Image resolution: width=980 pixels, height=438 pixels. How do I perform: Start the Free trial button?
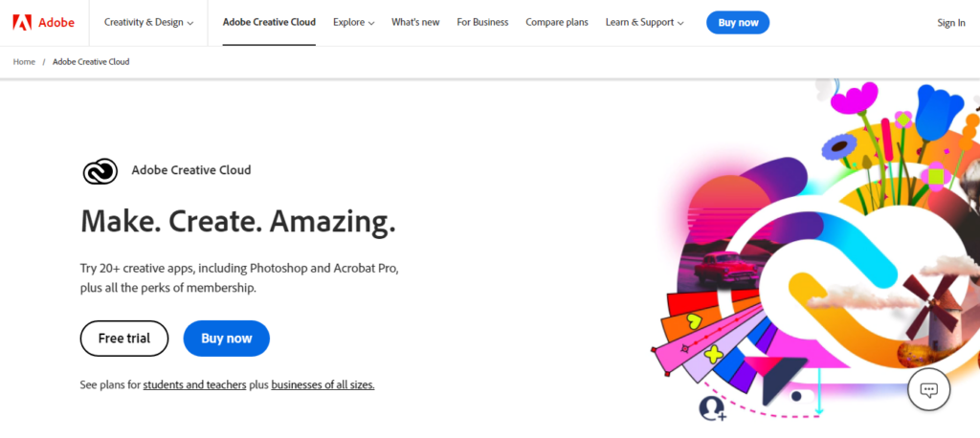tap(124, 339)
